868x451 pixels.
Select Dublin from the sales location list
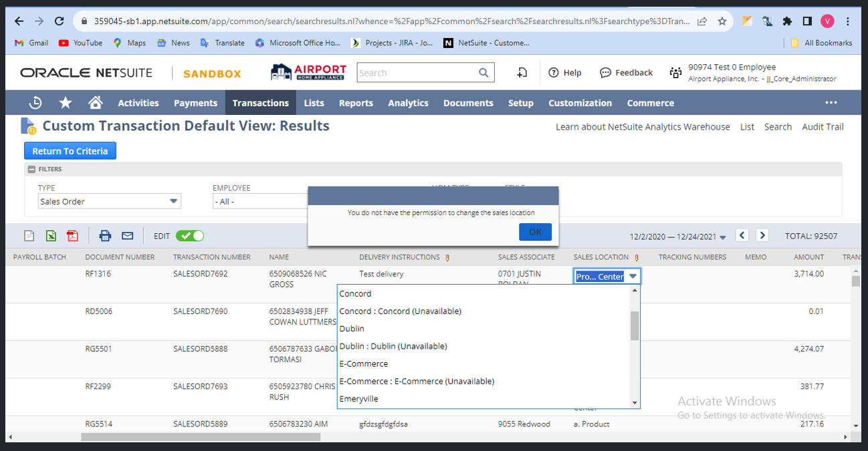(x=352, y=329)
